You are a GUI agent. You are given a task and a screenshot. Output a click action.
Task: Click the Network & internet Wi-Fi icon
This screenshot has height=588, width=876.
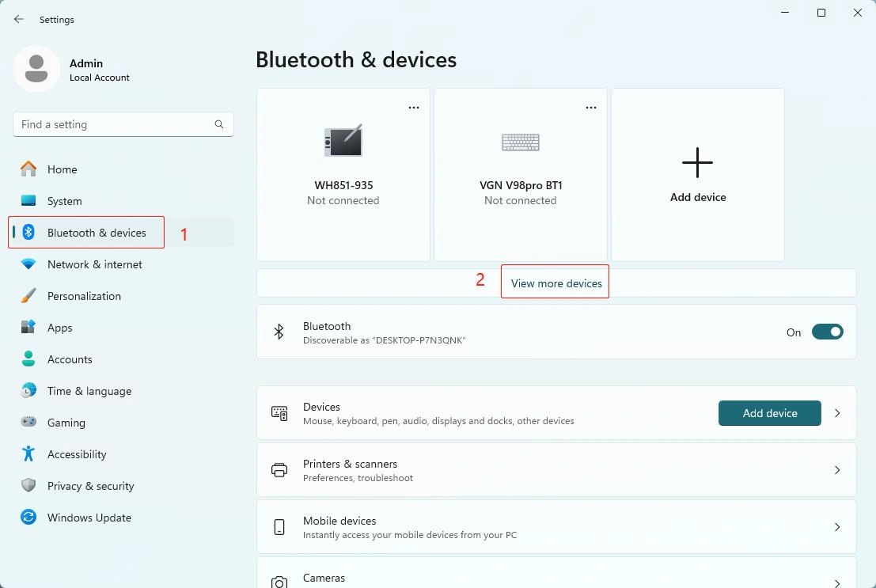pyautogui.click(x=28, y=264)
